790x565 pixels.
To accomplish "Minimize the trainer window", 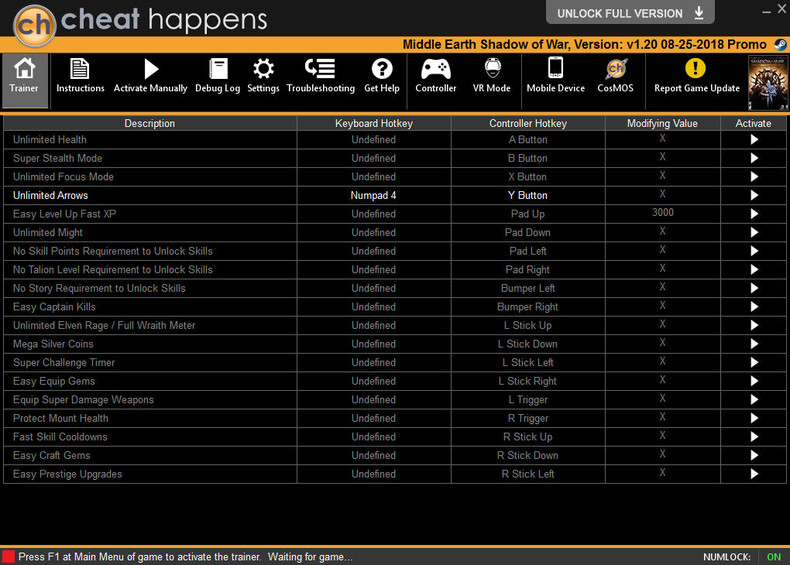I will coord(766,11).
